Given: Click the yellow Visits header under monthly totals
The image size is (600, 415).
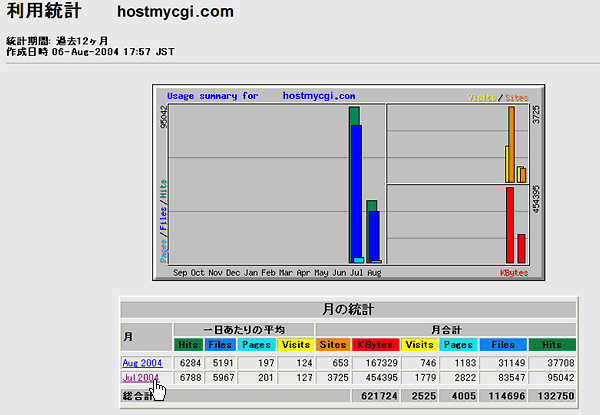Looking at the screenshot, I should [x=419, y=345].
